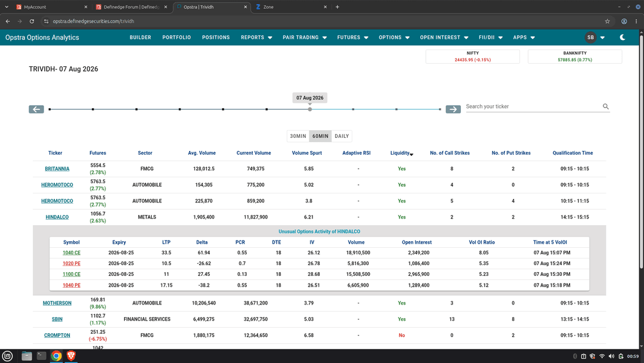This screenshot has width=644, height=363.
Task: Close the MyAccount tab
Action: [85, 7]
